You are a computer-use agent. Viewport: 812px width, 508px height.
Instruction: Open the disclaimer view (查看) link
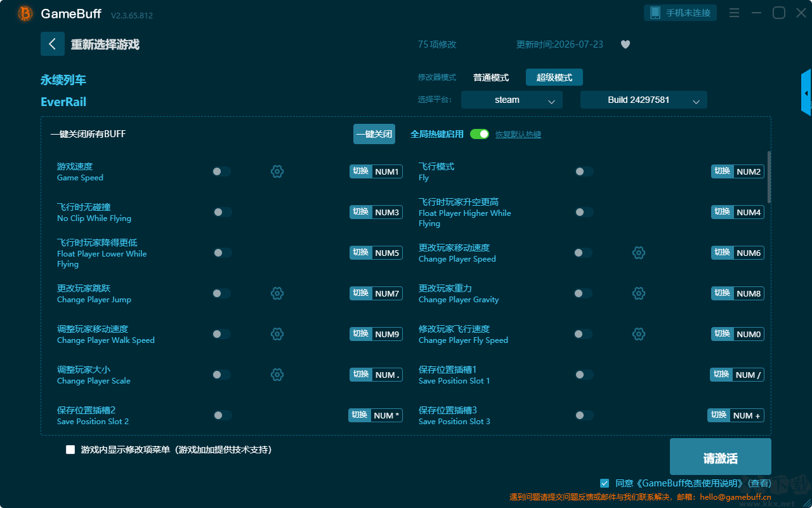click(x=758, y=483)
